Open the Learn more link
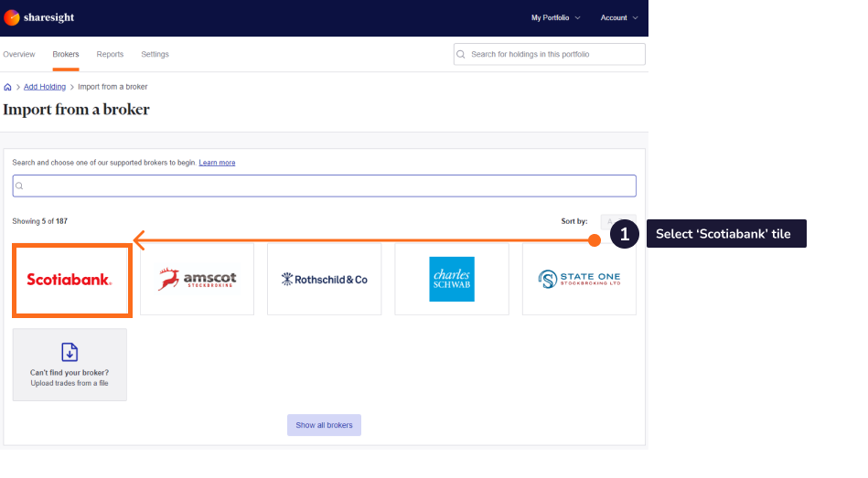Image resolution: width=868 pixels, height=478 pixels. (x=217, y=163)
